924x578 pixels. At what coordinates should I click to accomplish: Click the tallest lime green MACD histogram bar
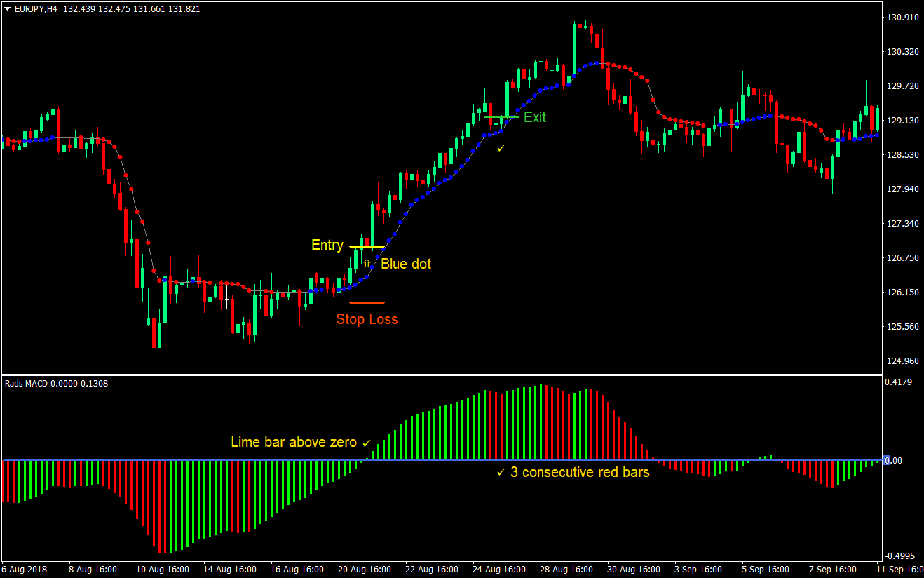(x=542, y=421)
